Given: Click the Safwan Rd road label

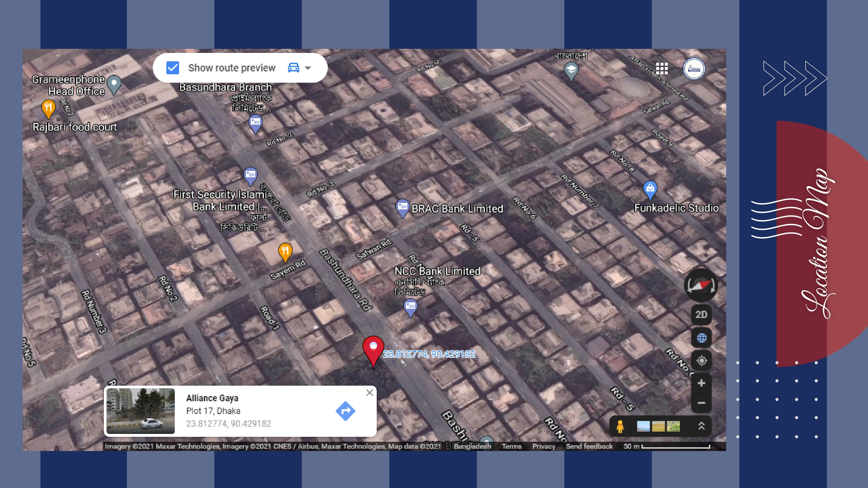Looking at the screenshot, I should coord(374,249).
